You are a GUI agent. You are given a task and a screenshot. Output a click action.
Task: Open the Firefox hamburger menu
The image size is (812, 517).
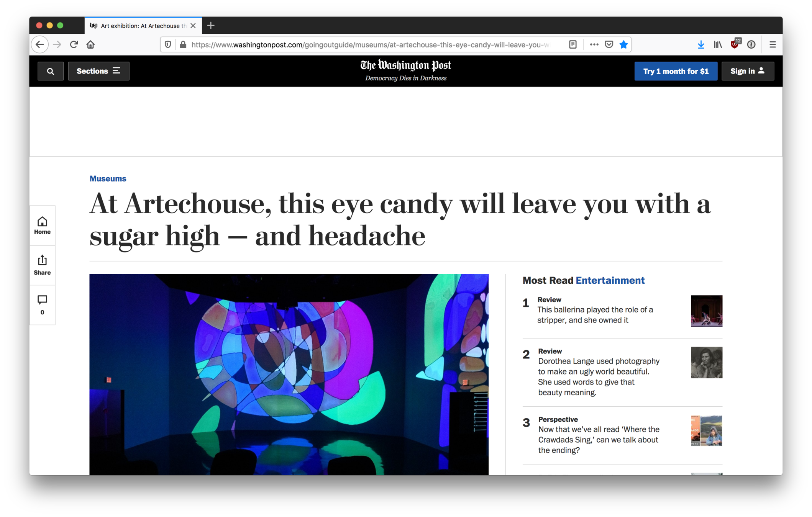[x=773, y=45]
